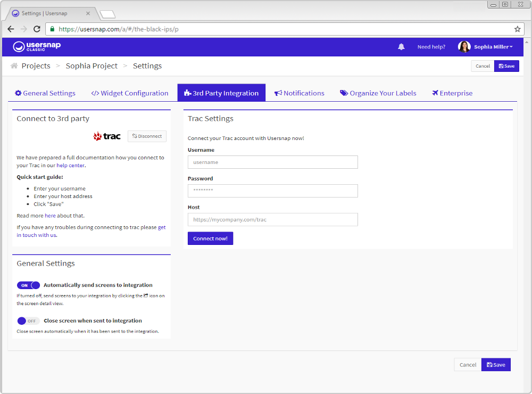
Task: Focus the Host input field
Action: [273, 219]
